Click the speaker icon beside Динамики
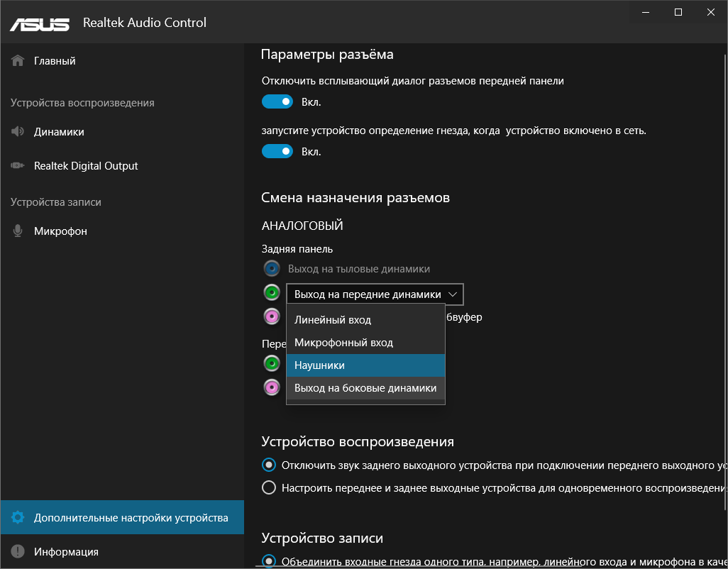 (x=18, y=132)
